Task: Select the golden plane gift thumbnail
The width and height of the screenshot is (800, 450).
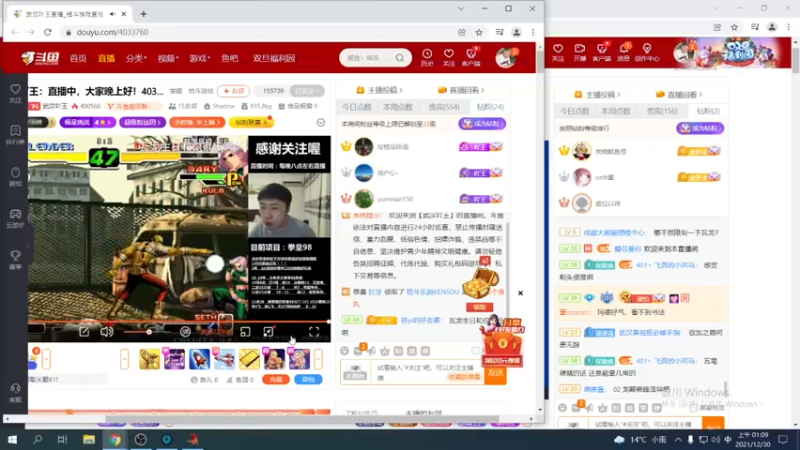Action: coord(149,359)
